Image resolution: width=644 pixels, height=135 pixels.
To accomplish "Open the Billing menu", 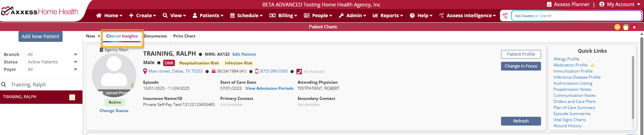I will click(283, 16).
